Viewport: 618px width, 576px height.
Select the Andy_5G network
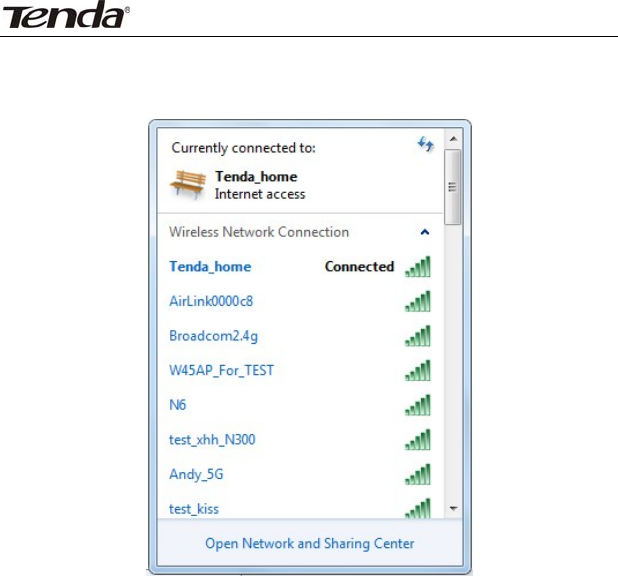[x=300, y=474]
